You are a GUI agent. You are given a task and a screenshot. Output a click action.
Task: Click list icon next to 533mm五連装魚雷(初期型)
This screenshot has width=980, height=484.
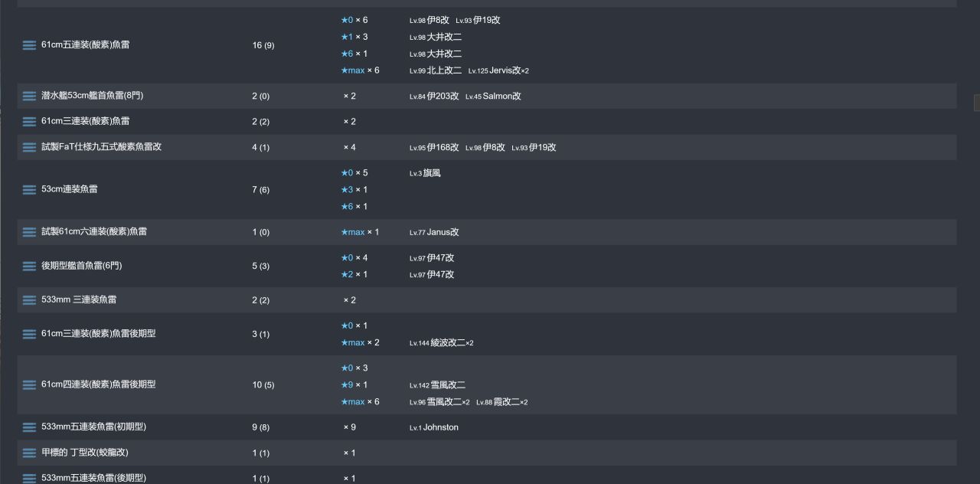click(29, 427)
